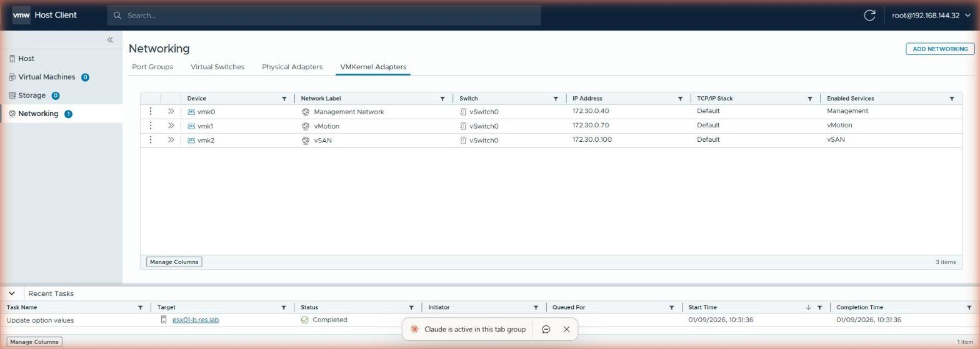Filter the Network Label column
Viewport: 980px width, 349px height.
click(442, 99)
